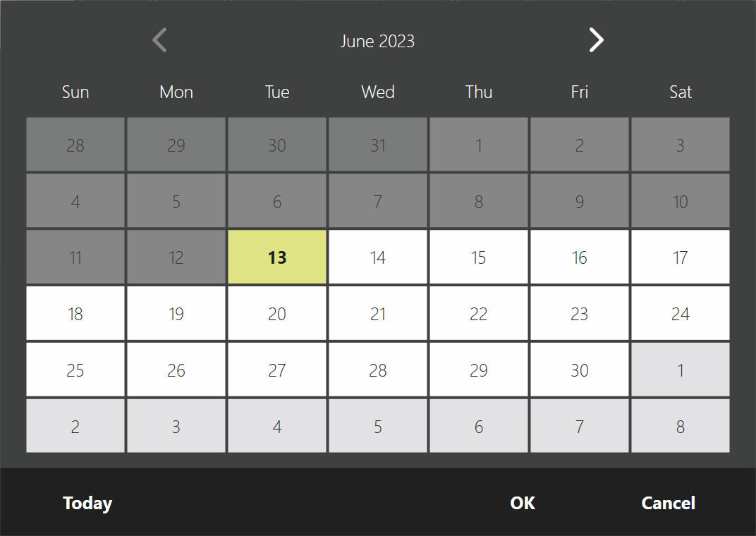Pick July 8 in the trailing week row

pos(680,426)
